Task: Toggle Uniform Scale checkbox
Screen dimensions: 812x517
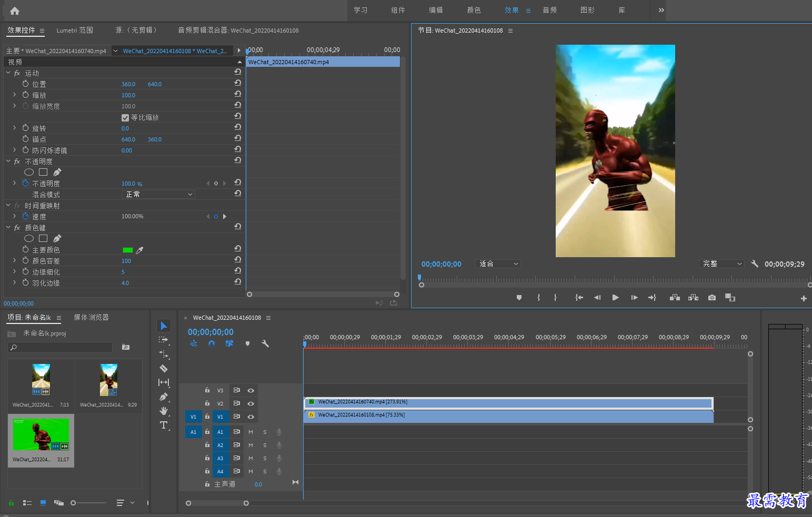Action: [x=125, y=118]
